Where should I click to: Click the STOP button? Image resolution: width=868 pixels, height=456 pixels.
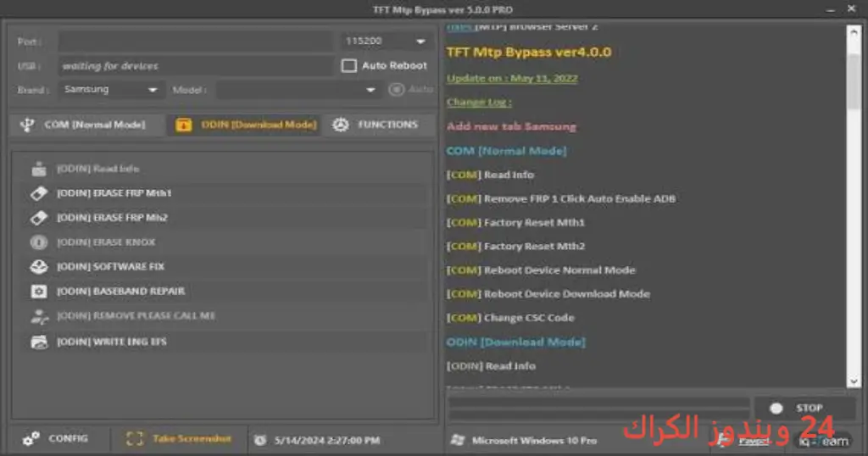click(804, 409)
